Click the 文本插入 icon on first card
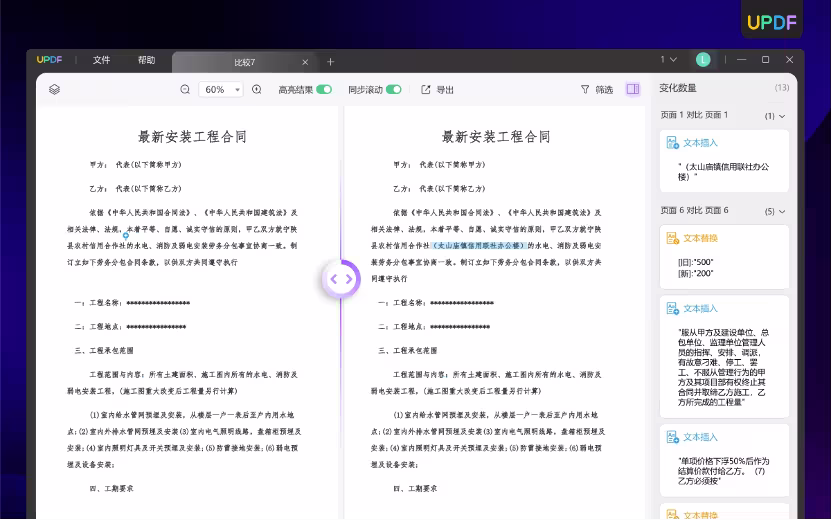The width and height of the screenshot is (832, 520). [x=672, y=143]
